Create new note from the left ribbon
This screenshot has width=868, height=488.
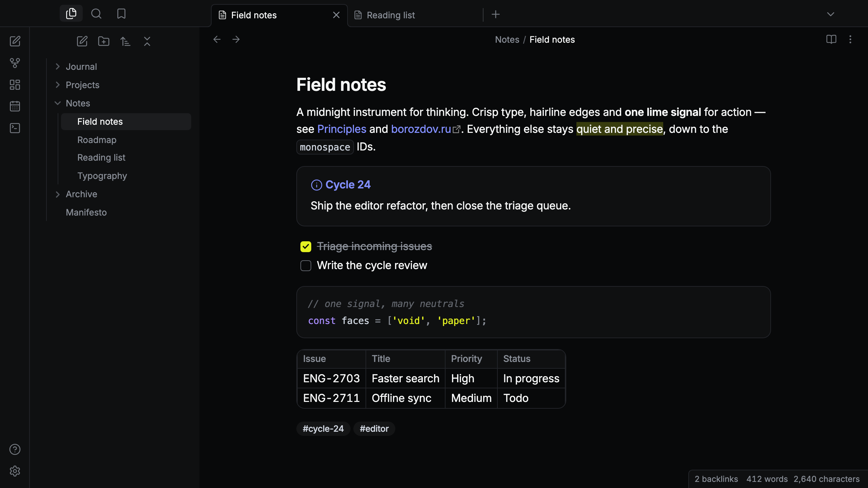(15, 41)
